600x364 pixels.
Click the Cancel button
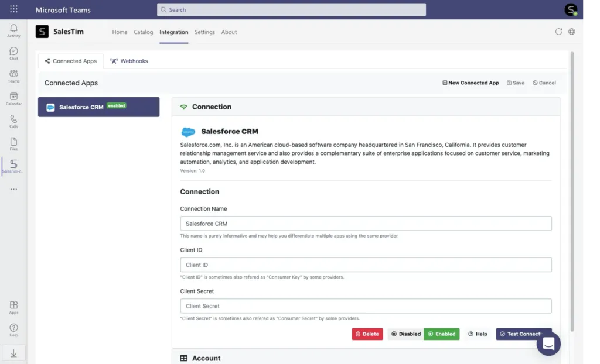[x=544, y=83]
